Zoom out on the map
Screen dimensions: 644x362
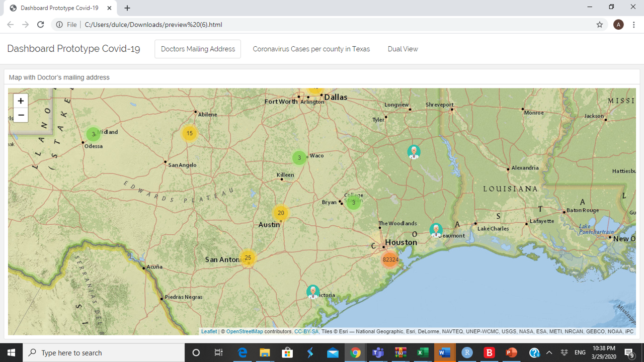coord(21,115)
